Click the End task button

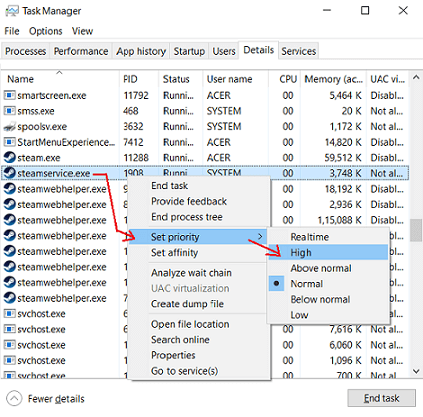pyautogui.click(x=381, y=398)
